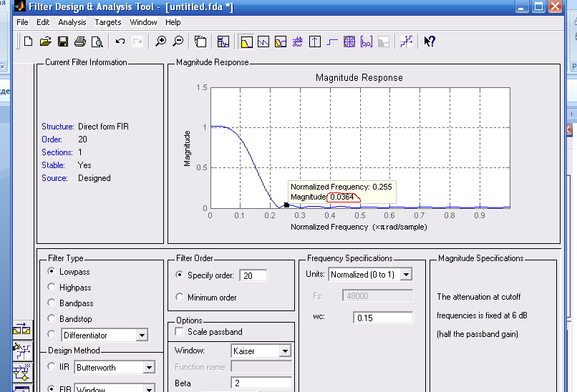Undo the last action via toolbar
The width and height of the screenshot is (577, 392).
[120, 41]
